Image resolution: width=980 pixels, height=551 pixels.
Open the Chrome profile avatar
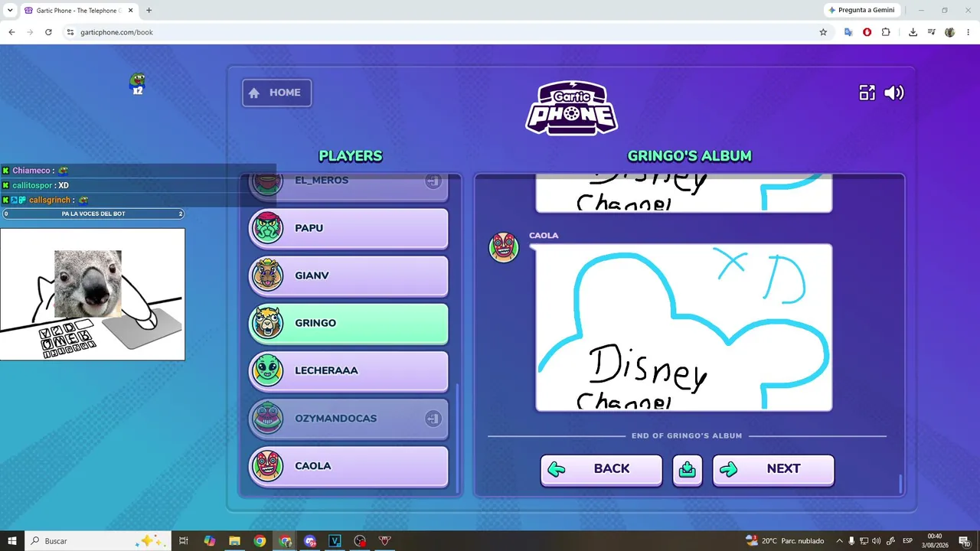[x=950, y=32]
